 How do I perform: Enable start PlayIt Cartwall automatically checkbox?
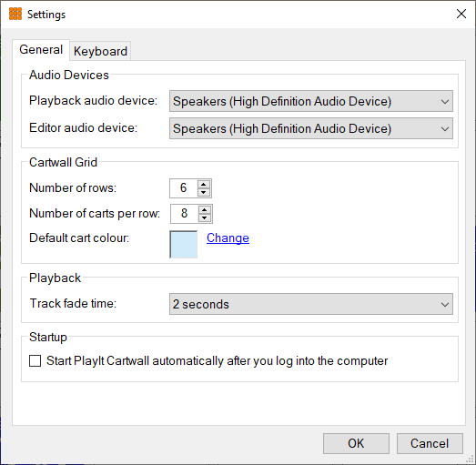coord(35,361)
